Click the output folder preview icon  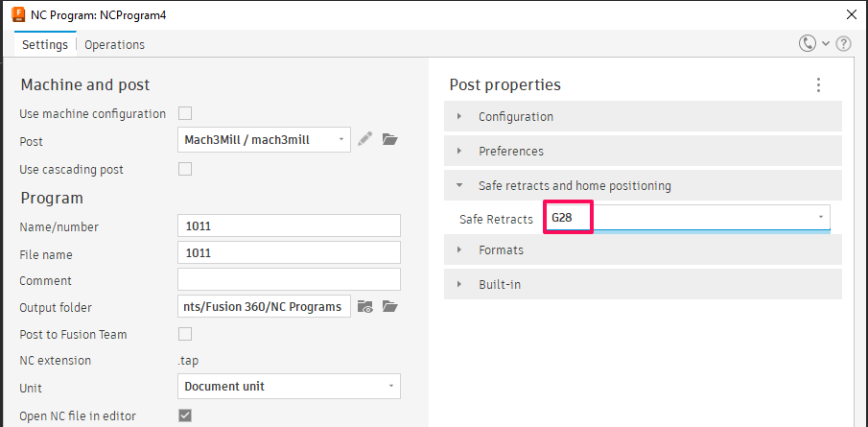[364, 307]
